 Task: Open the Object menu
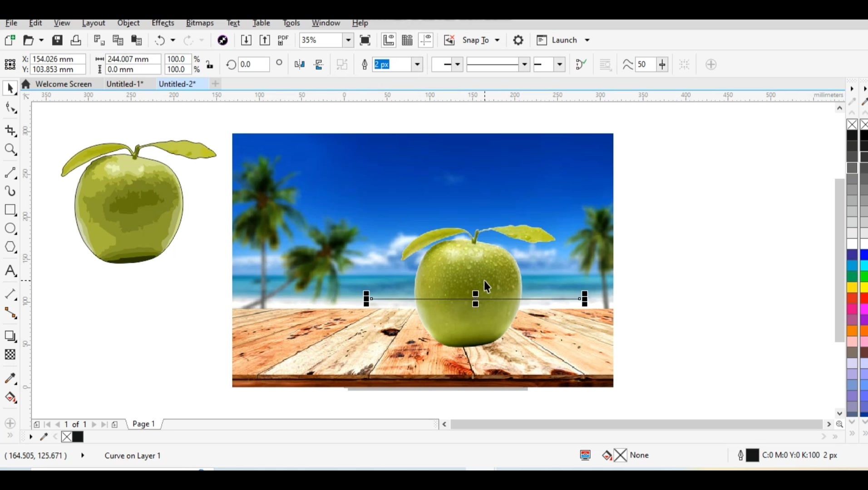128,23
